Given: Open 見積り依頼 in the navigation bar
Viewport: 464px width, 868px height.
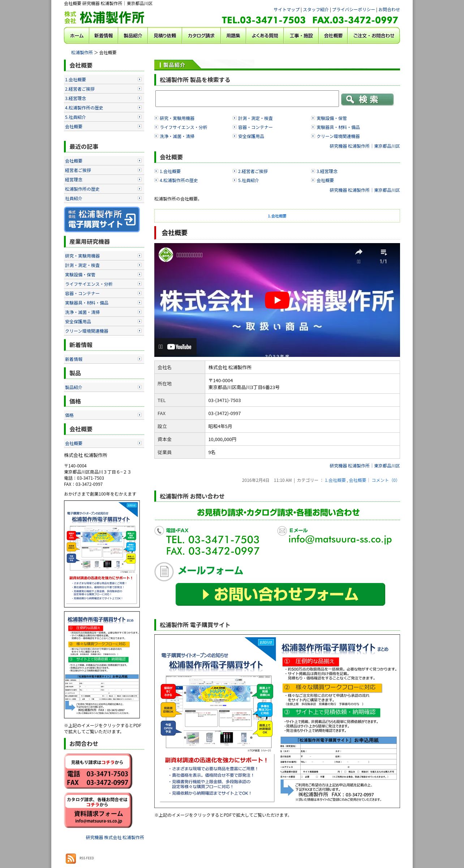Looking at the screenshot, I should coord(165,35).
